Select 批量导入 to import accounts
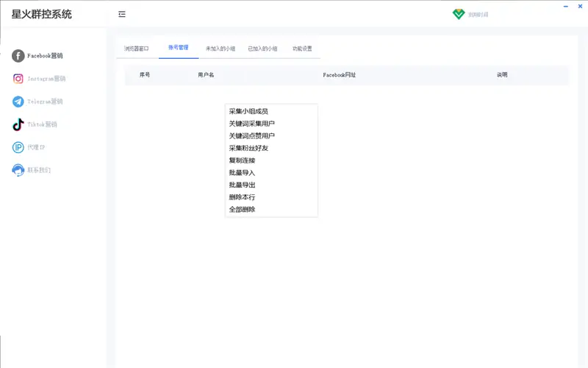This screenshot has width=588, height=368. (x=242, y=173)
